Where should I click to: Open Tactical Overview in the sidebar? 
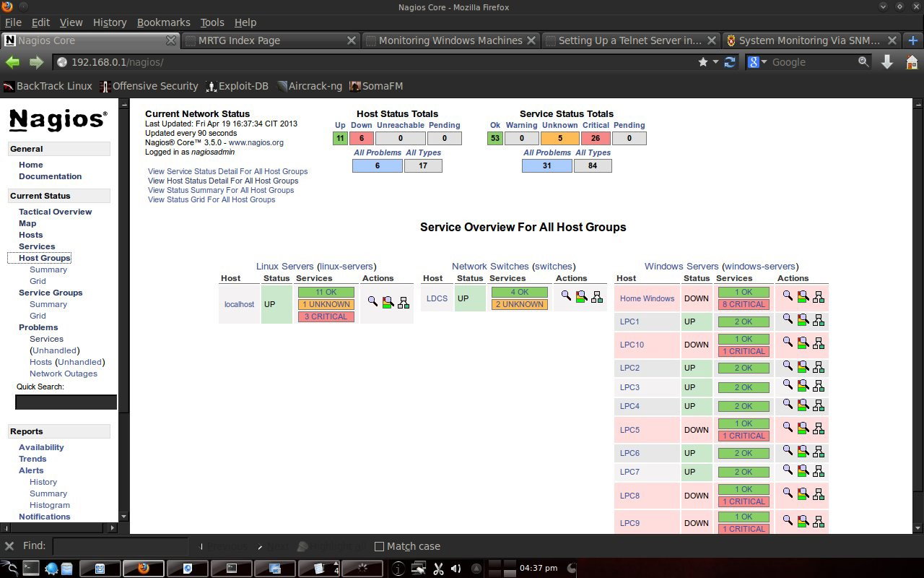pos(56,212)
